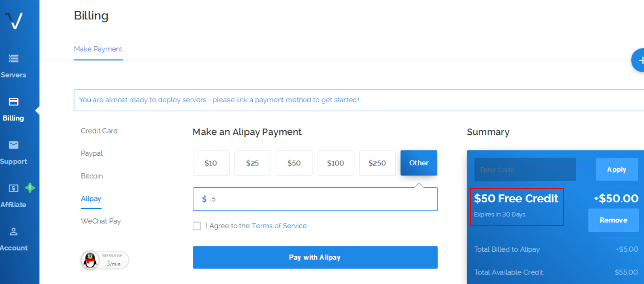Apply the promo code
The width and height of the screenshot is (644, 284).
[616, 170]
